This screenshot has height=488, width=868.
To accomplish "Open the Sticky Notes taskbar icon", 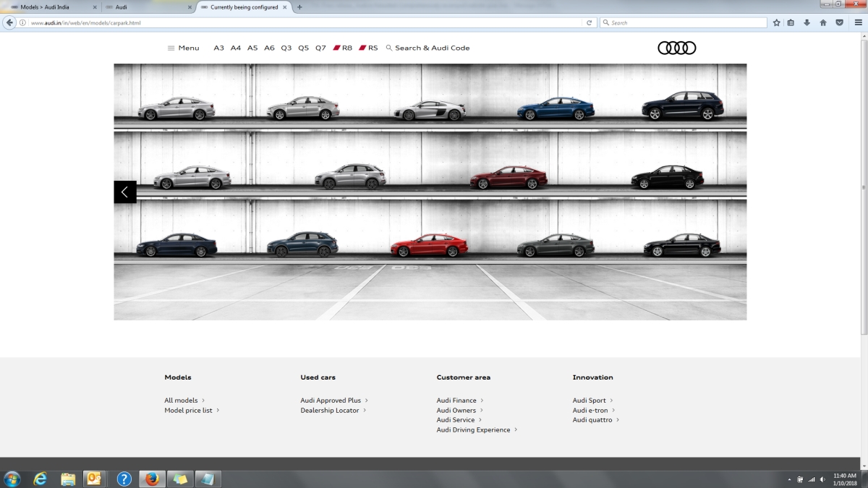I will pos(179,479).
